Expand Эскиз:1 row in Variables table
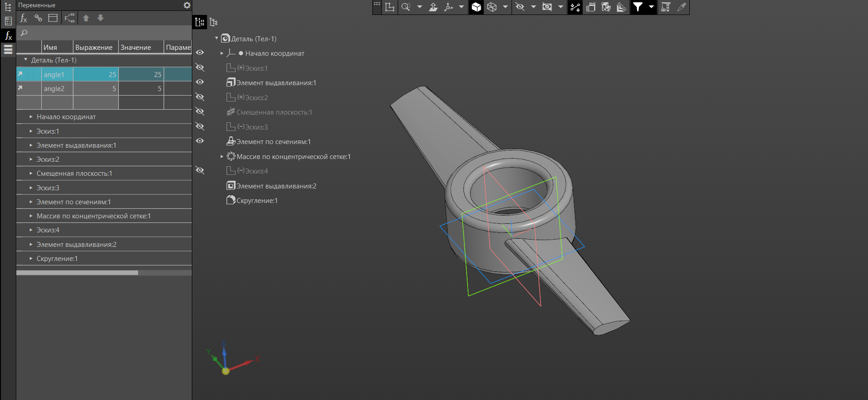This screenshot has width=868, height=400. [x=31, y=131]
